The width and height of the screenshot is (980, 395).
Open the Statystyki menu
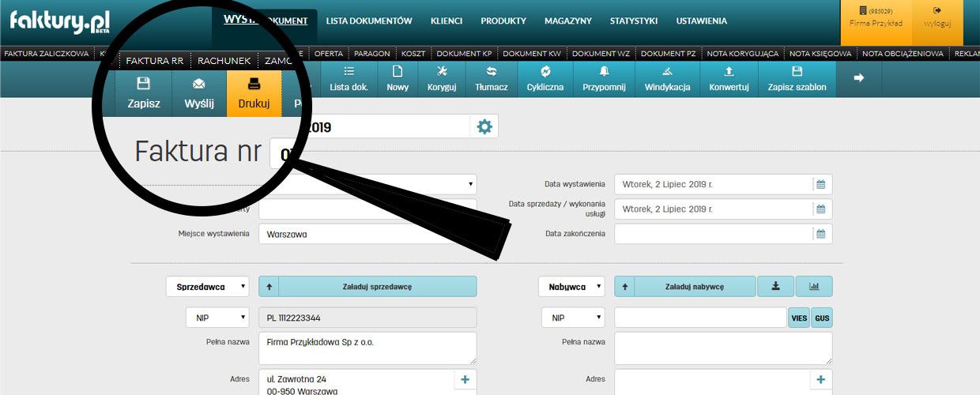pos(634,21)
